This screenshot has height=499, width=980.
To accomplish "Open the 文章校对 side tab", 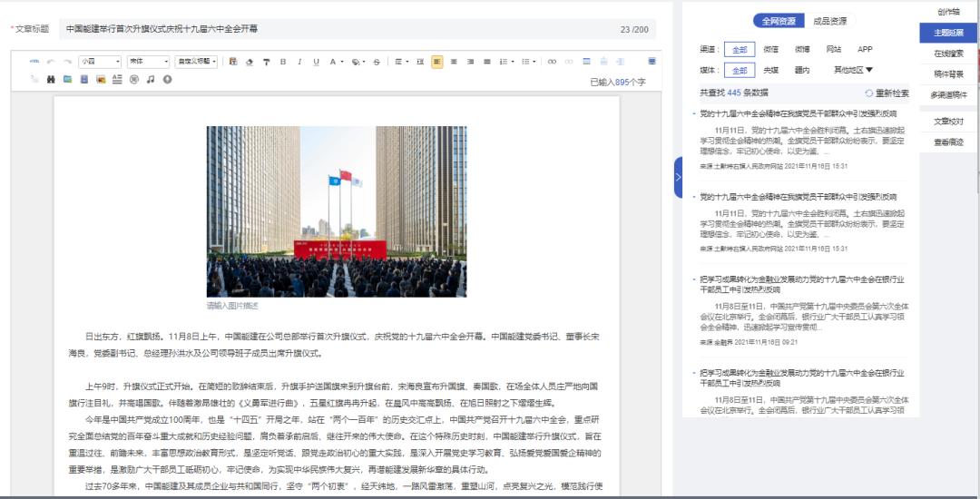I will [x=949, y=121].
